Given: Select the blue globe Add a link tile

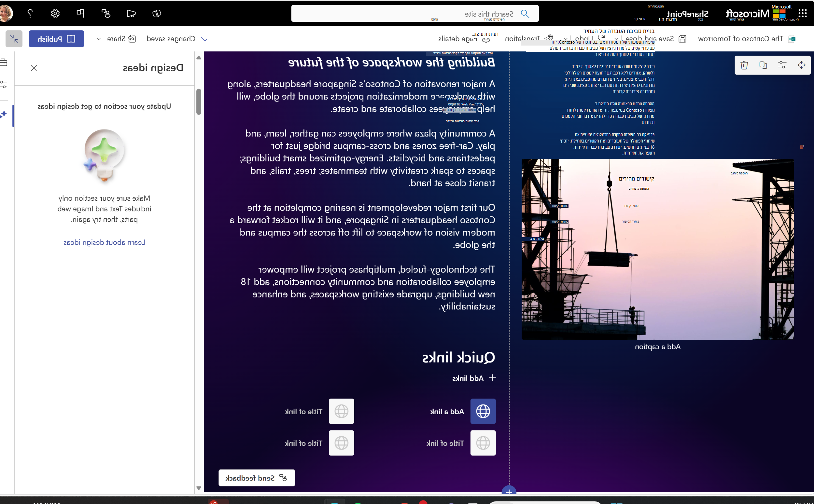Looking at the screenshot, I should tap(483, 411).
